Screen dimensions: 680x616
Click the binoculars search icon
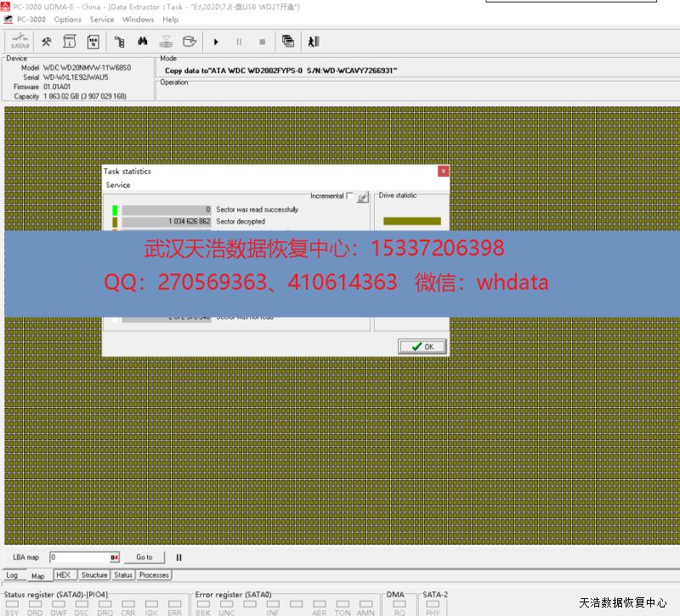(x=143, y=42)
